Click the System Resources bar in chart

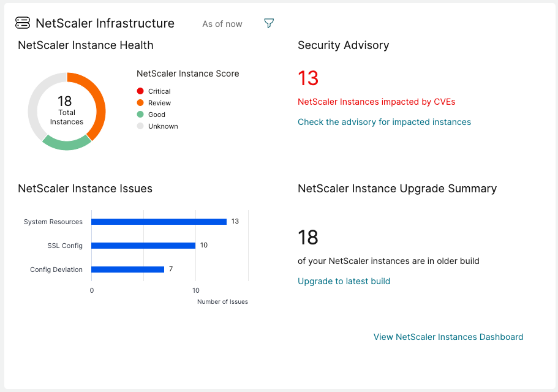159,222
